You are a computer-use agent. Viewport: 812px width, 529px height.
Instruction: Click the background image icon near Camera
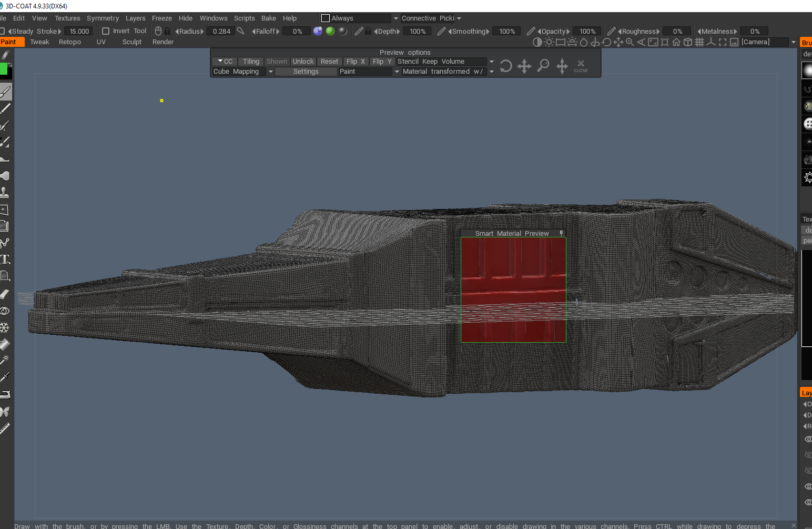point(734,42)
